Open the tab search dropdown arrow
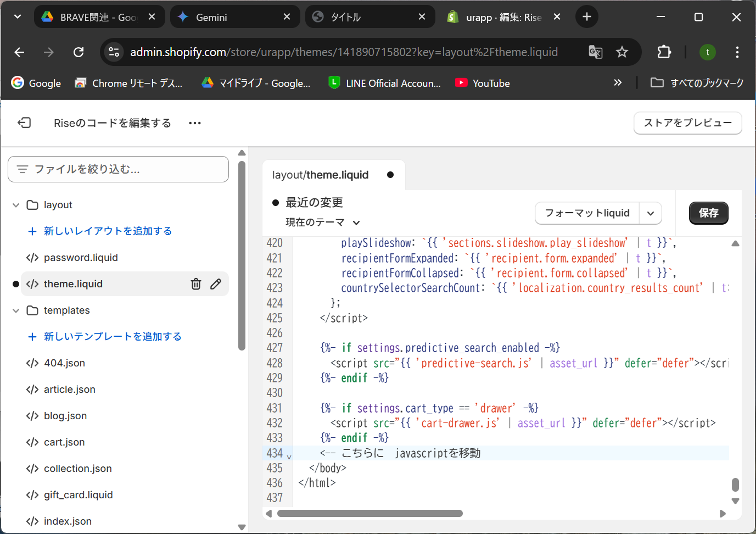The image size is (756, 534). (18, 16)
